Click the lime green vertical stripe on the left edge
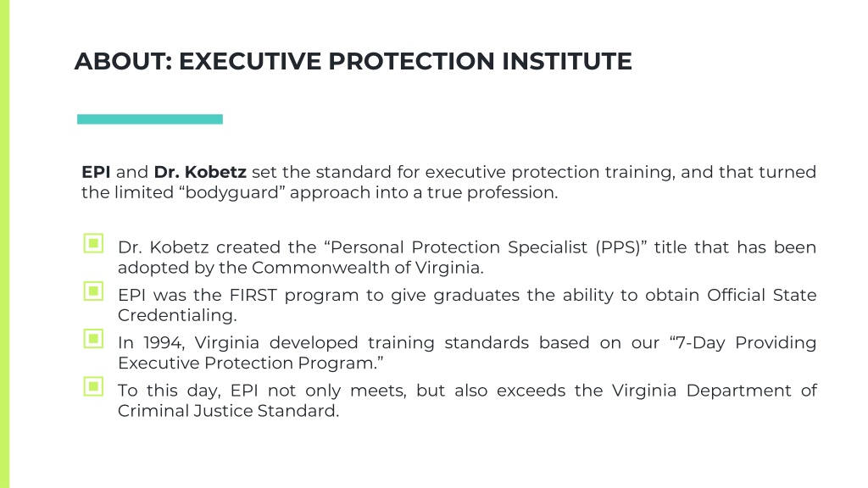Viewport: 868px width, 488px height. [x=4, y=244]
